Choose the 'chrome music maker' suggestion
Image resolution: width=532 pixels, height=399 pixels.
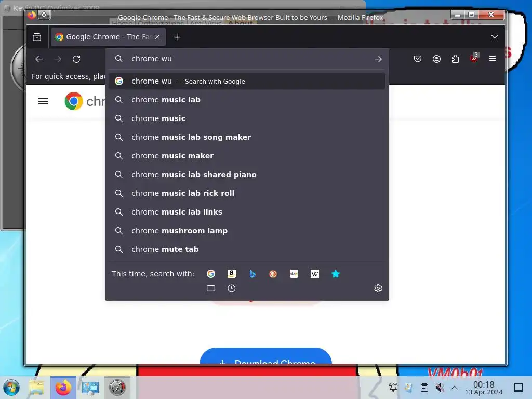[247, 156]
